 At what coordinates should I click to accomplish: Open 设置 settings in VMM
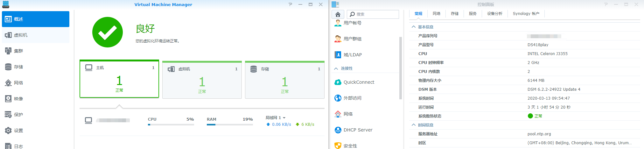pos(36,131)
